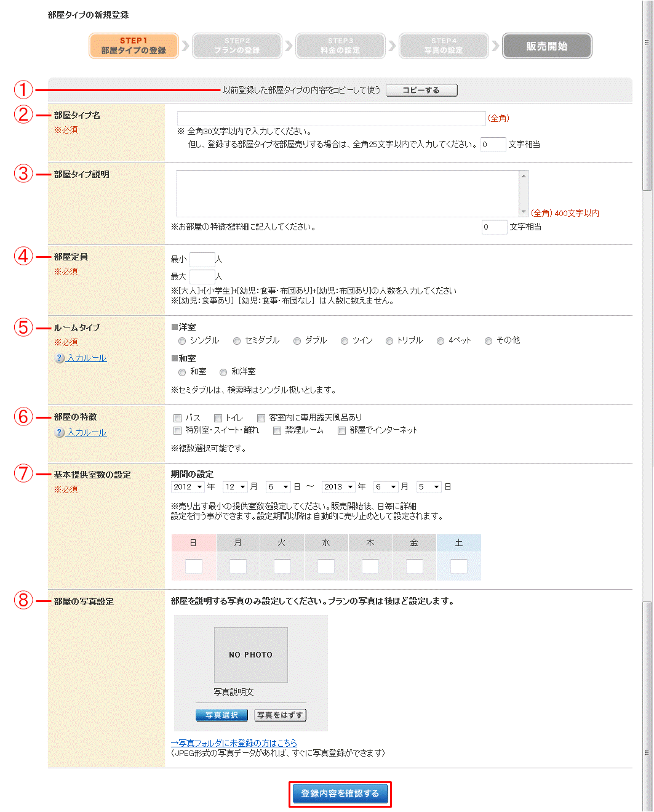The image size is (654, 812).
Task: Open the month dropdown showing 12
Action: click(x=235, y=486)
